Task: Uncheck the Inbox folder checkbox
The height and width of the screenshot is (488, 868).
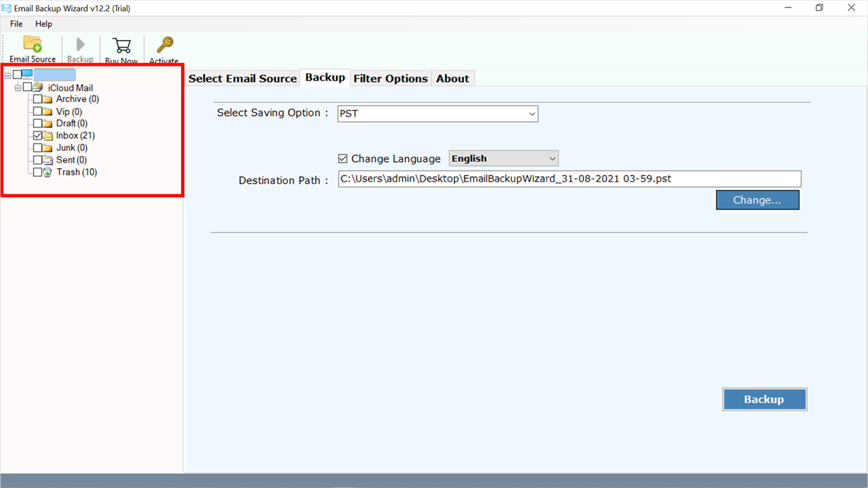Action: tap(38, 136)
